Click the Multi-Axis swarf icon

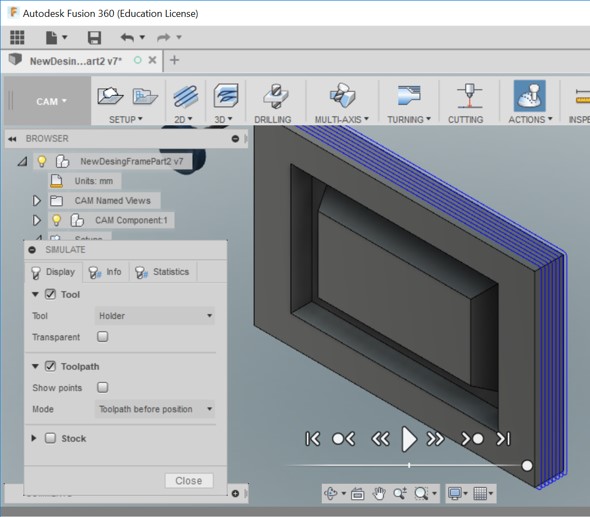(x=342, y=95)
